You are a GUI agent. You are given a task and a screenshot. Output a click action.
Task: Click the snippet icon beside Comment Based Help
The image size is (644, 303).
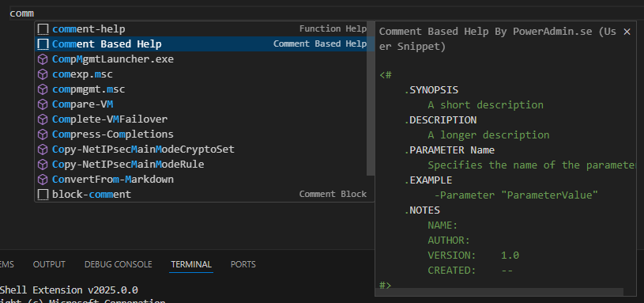click(x=43, y=44)
